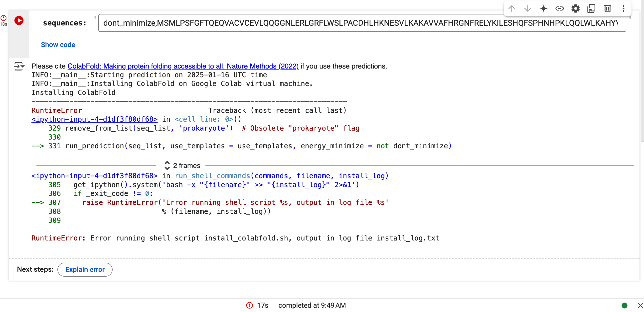Open first ipython-input-4 traceback link
The width and height of the screenshot is (644, 312).
(95, 119)
